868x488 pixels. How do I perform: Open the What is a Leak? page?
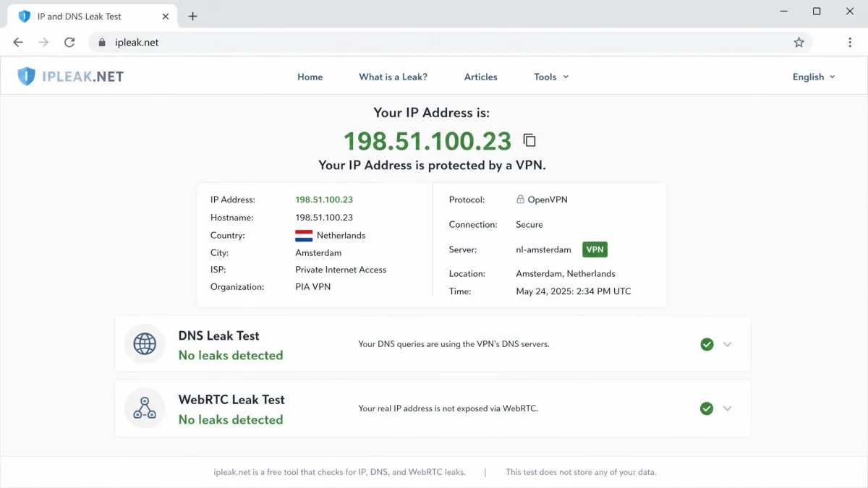pos(393,77)
